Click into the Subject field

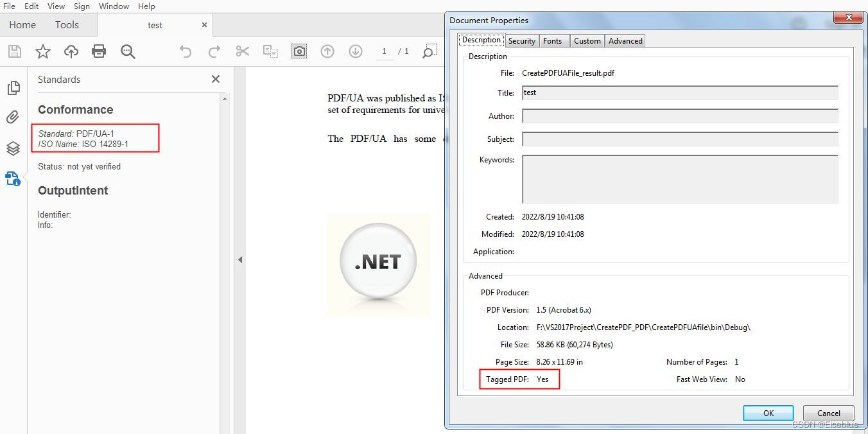point(680,139)
